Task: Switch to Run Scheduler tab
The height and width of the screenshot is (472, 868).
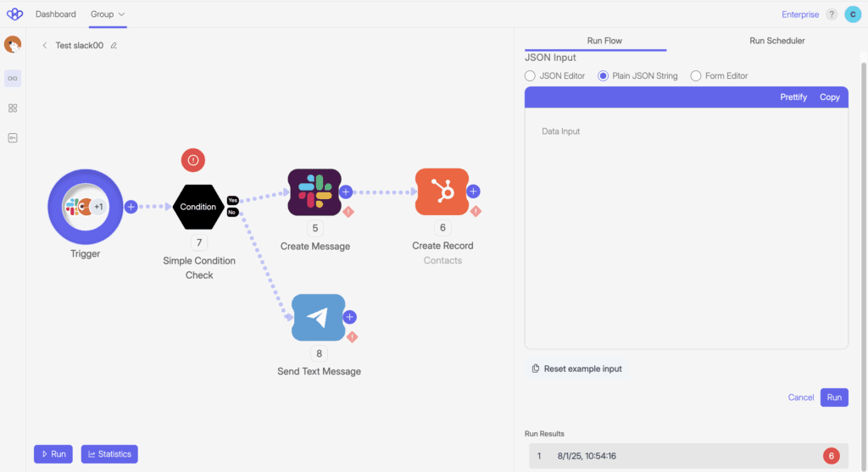Action: [776, 41]
